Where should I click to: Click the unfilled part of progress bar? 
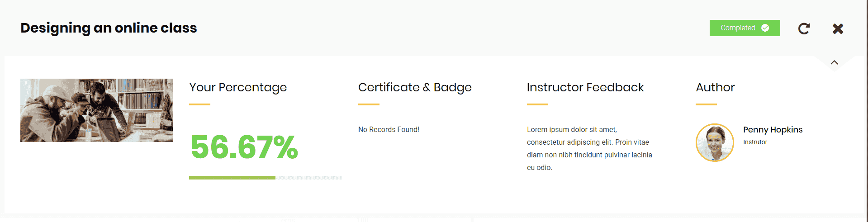coord(308,178)
